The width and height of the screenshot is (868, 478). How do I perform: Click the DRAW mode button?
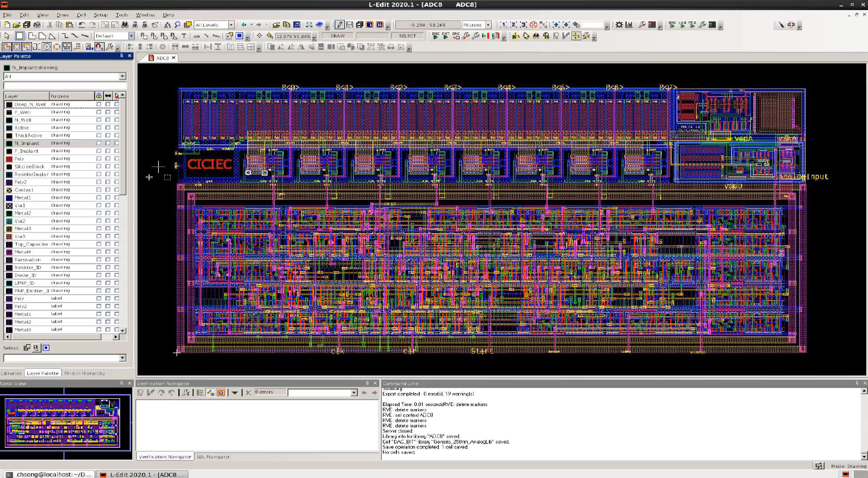click(x=338, y=36)
